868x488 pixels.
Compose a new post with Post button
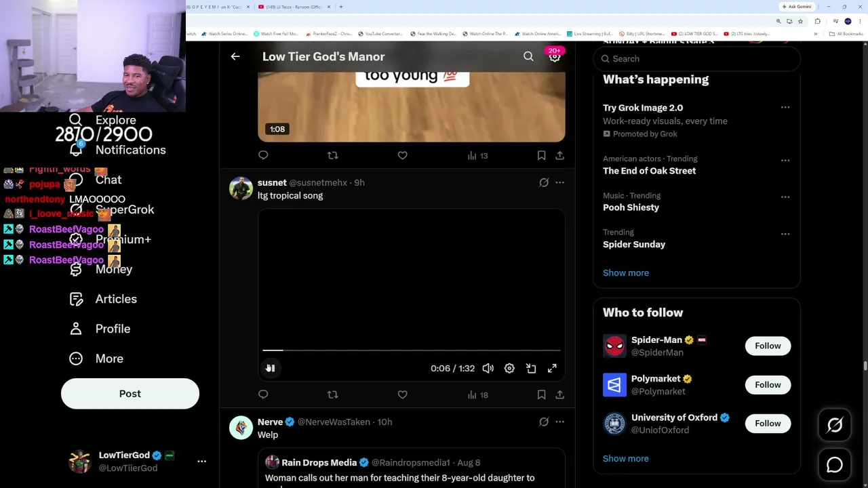[x=130, y=394]
